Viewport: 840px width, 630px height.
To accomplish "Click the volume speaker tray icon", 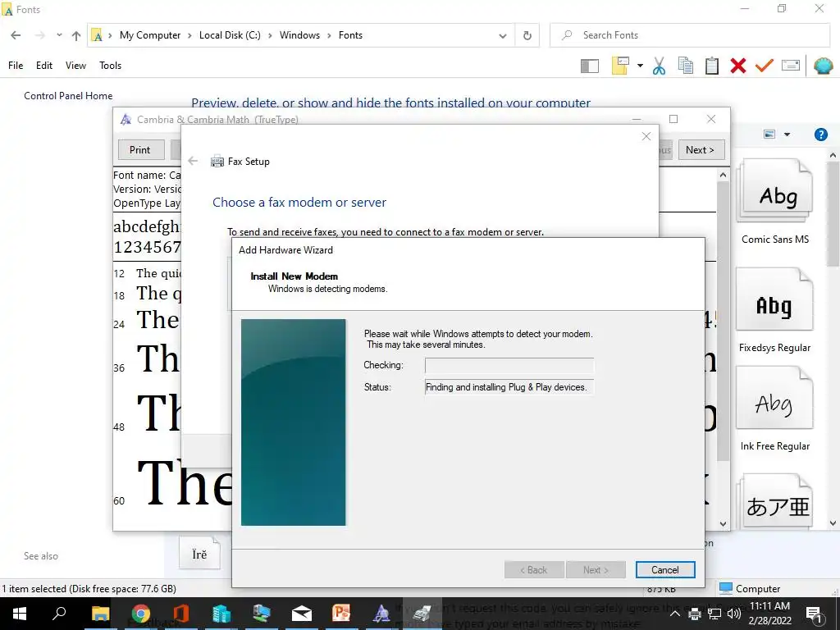I will [x=733, y=614].
